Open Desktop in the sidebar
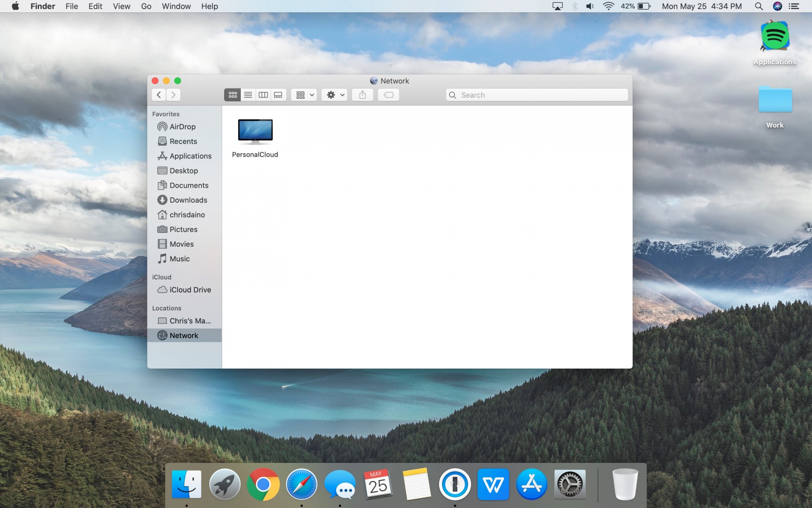Viewport: 812px width, 508px height. (x=184, y=170)
